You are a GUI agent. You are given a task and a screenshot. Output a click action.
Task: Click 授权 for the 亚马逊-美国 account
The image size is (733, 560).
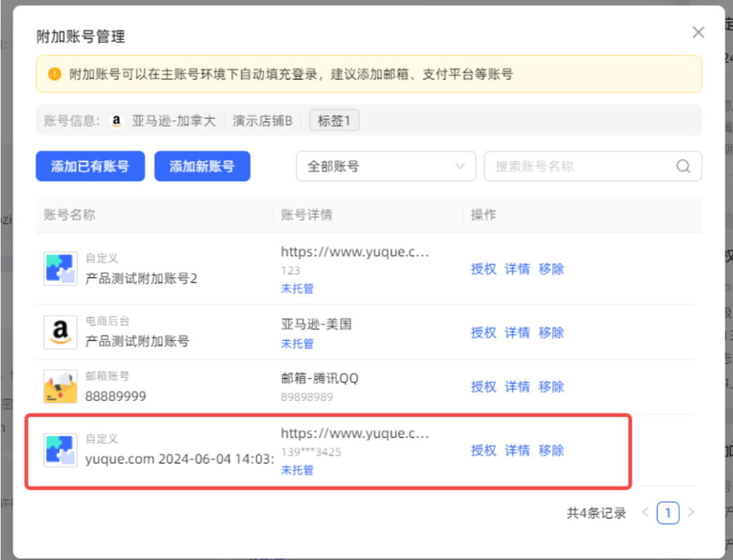(x=483, y=332)
